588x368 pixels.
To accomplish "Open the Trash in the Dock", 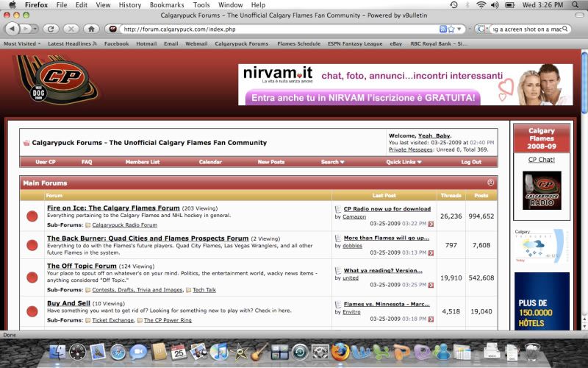I will 532,353.
